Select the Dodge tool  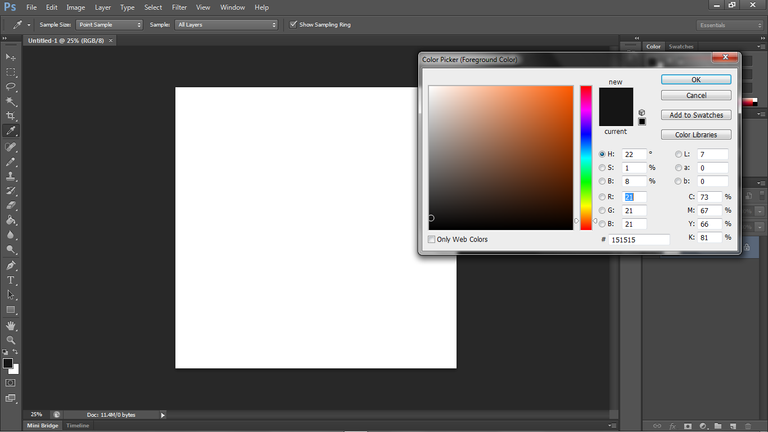pos(10,250)
